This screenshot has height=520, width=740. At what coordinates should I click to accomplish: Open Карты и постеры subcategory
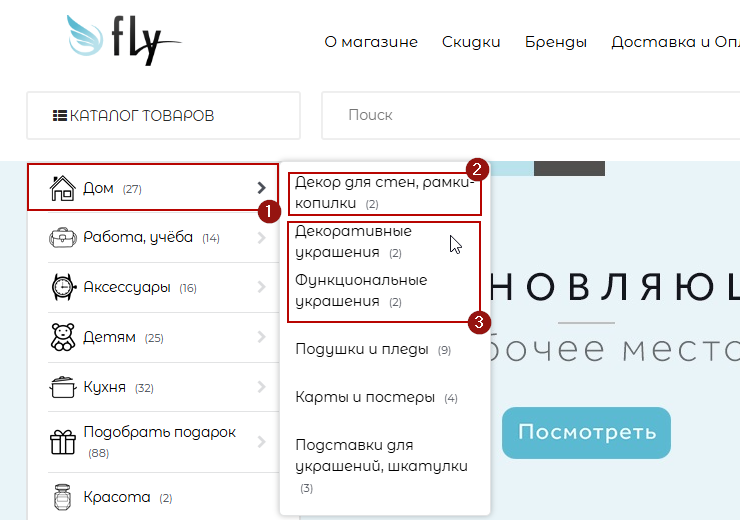(365, 397)
